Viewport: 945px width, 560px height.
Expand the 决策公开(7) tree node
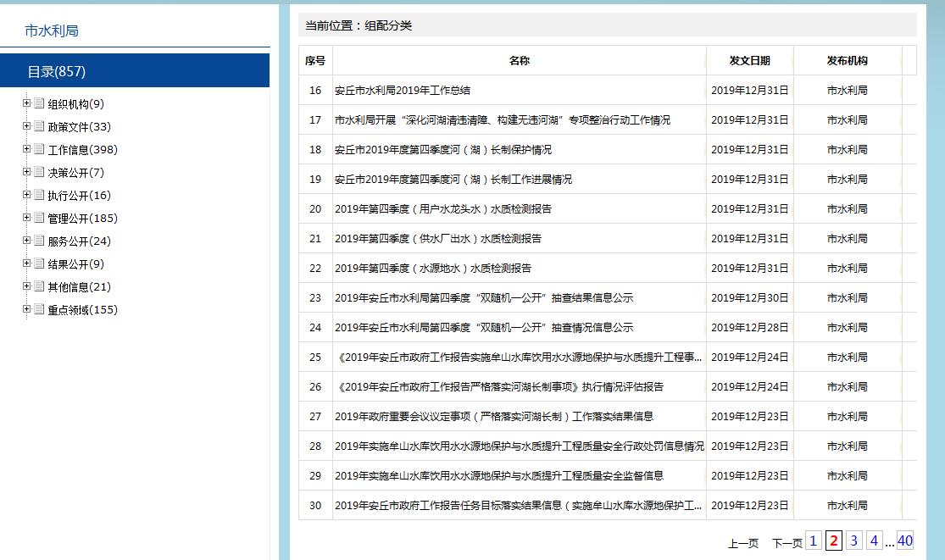pos(26,172)
